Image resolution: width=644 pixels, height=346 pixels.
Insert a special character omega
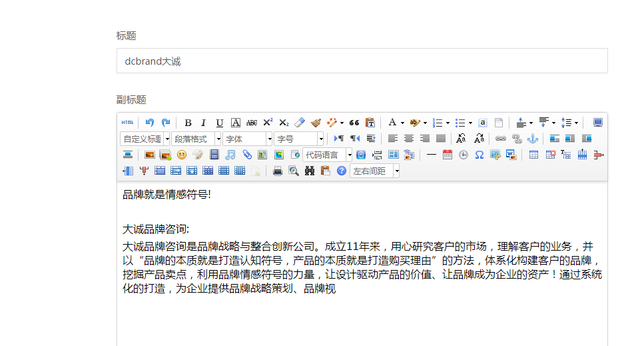(480, 155)
